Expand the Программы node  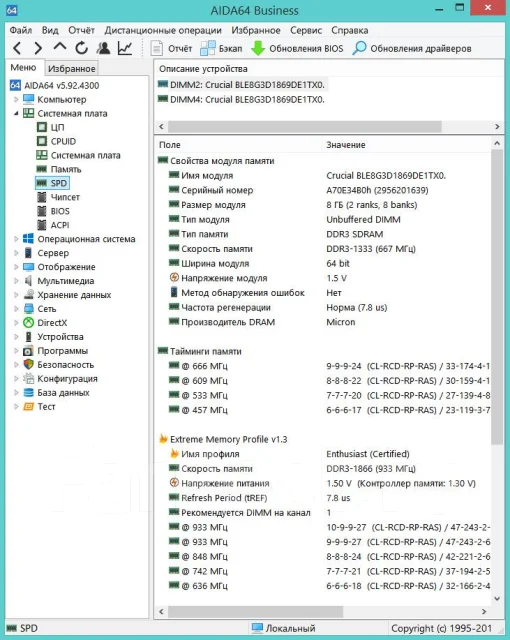click(x=16, y=350)
